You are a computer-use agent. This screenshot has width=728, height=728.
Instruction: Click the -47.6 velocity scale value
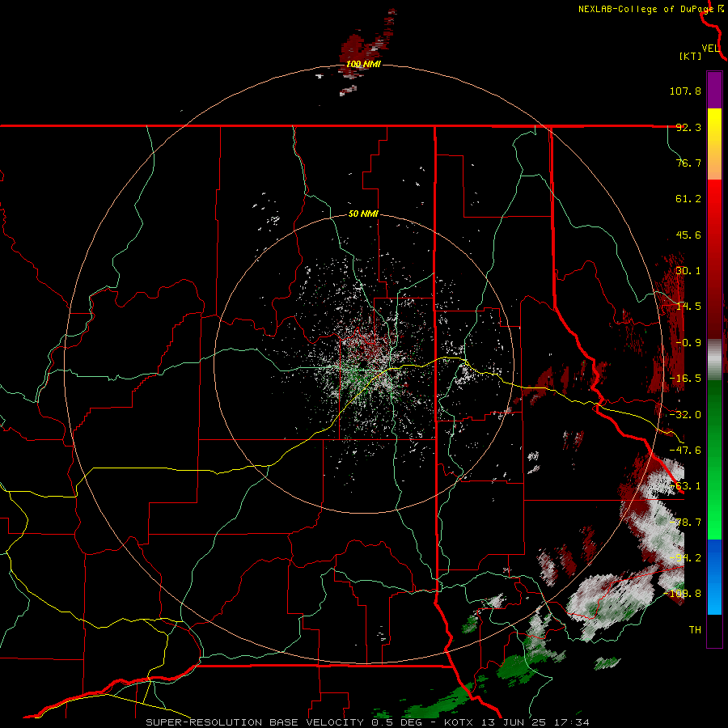coord(685,451)
